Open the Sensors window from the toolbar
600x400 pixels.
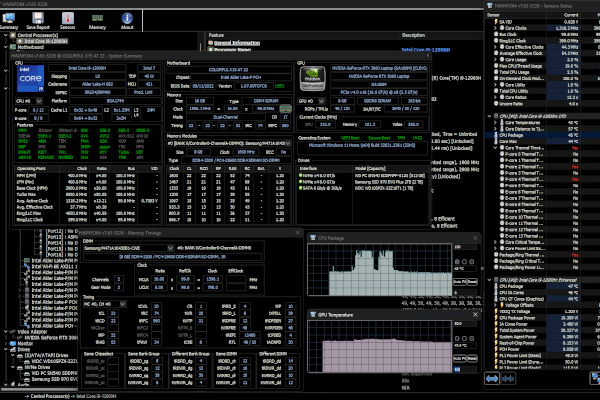tap(68, 21)
